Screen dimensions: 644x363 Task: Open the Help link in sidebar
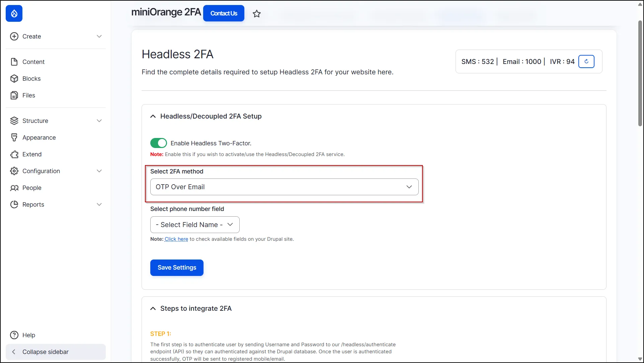[29, 335]
